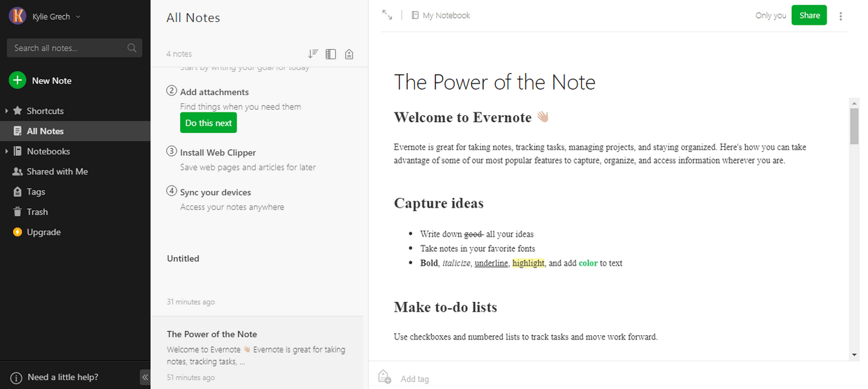Open Notebooks in the sidebar

(48, 151)
